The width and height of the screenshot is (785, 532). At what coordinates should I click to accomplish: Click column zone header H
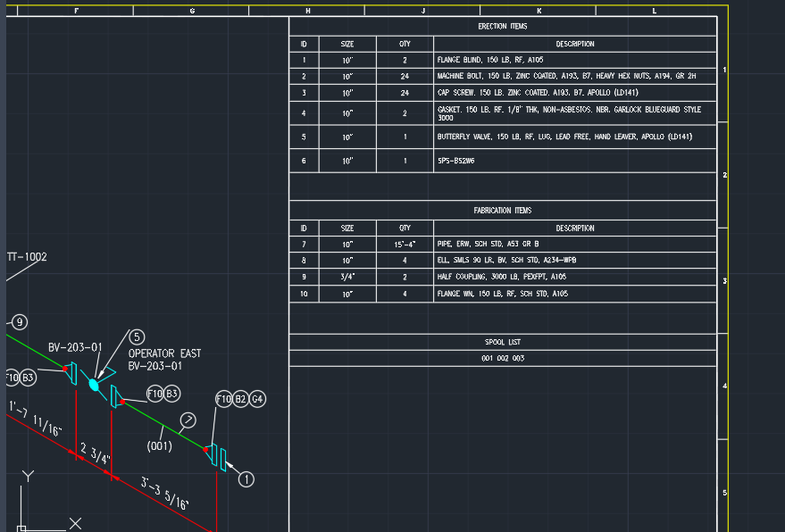click(307, 11)
